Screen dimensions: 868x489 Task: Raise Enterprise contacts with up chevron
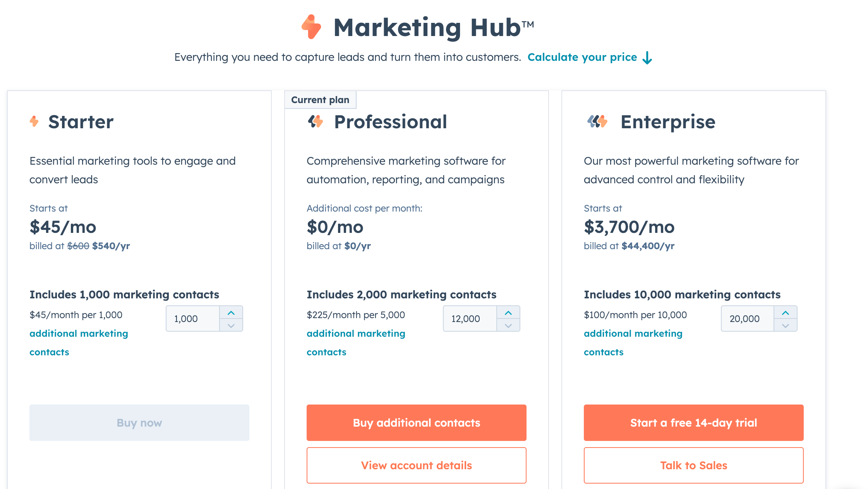[786, 312]
